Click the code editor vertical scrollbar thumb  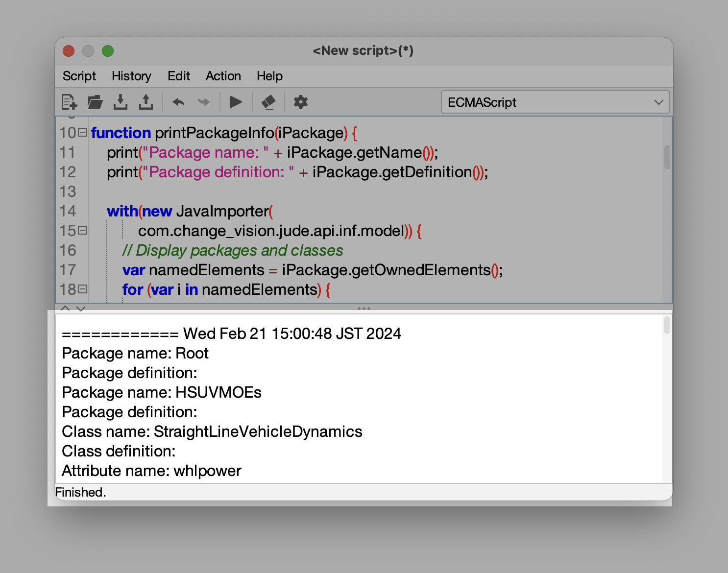(x=667, y=157)
